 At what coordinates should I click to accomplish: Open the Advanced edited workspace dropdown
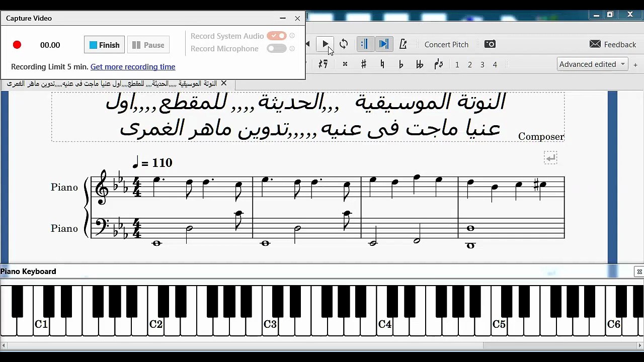592,64
